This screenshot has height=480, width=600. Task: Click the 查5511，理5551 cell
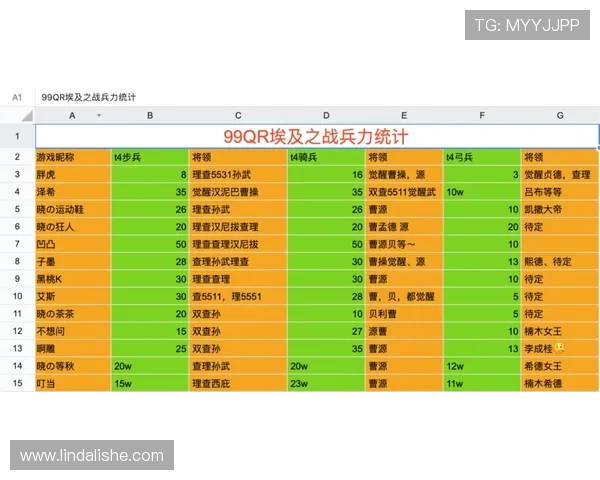click(238, 296)
